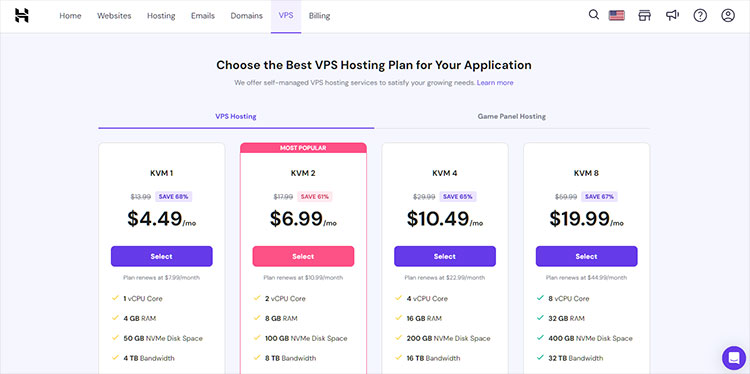Open the search magnifier icon
Image resolution: width=750 pixels, height=374 pixels.
(594, 15)
